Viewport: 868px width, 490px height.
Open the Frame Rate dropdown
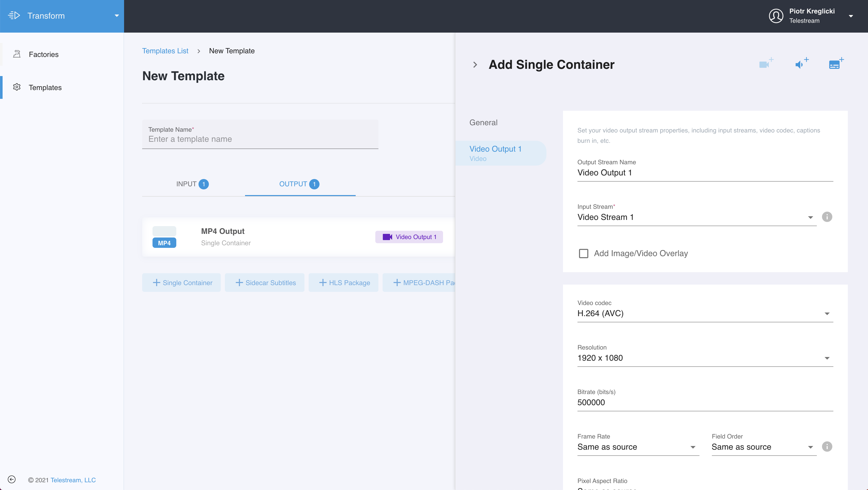point(638,447)
